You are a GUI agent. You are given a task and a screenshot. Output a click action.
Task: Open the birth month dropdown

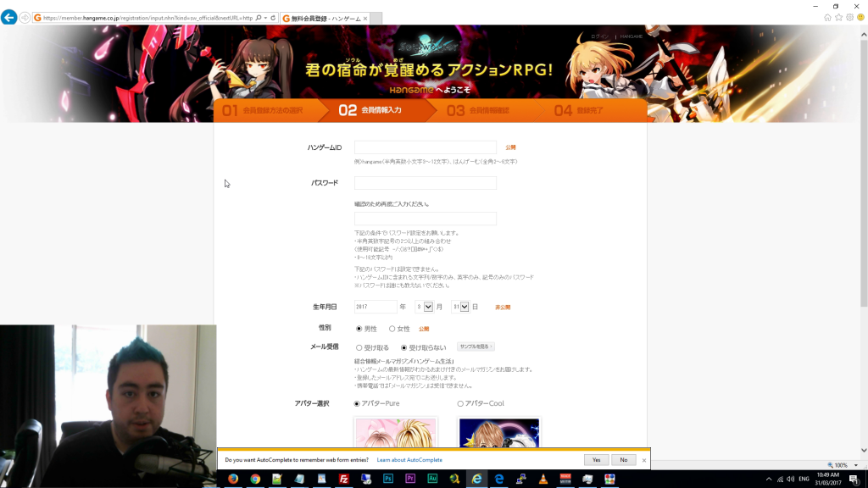click(x=428, y=307)
